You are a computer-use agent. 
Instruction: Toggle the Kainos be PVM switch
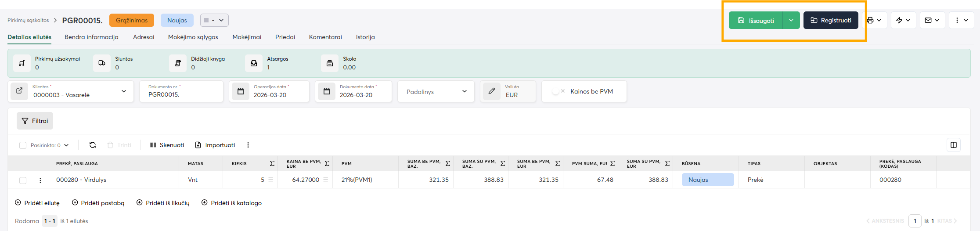tap(558, 91)
